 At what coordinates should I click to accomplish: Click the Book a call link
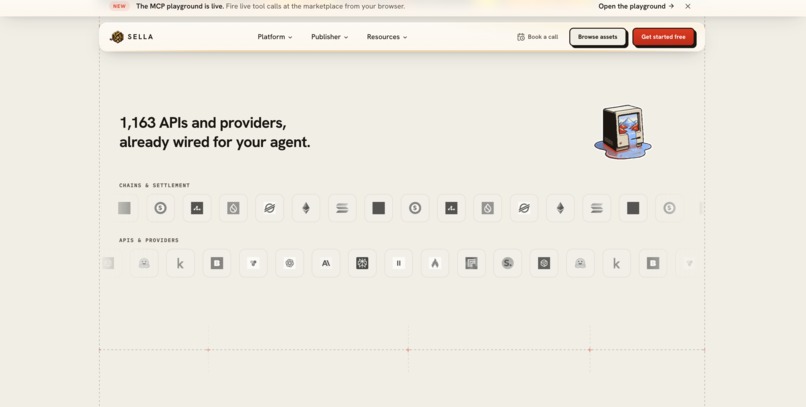tap(537, 37)
